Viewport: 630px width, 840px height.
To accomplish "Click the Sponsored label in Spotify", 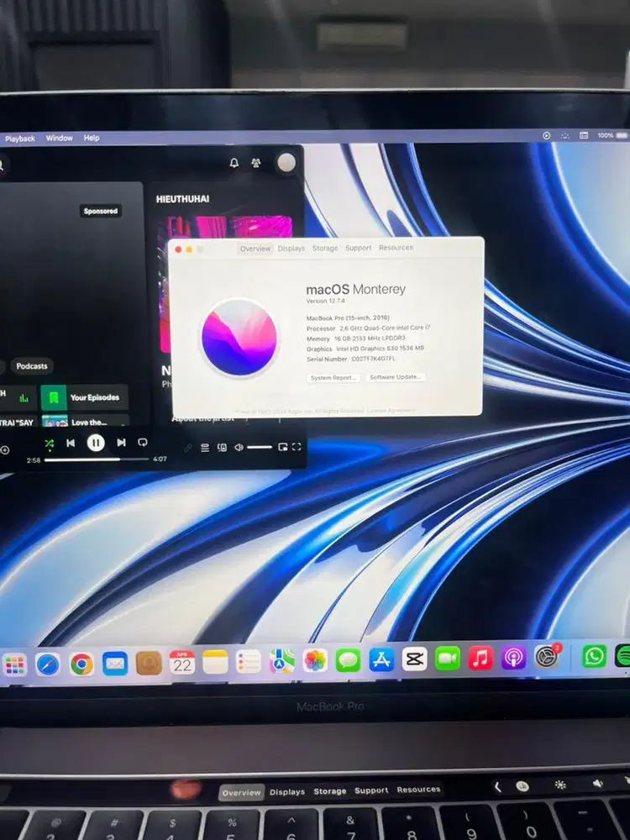I will click(101, 211).
